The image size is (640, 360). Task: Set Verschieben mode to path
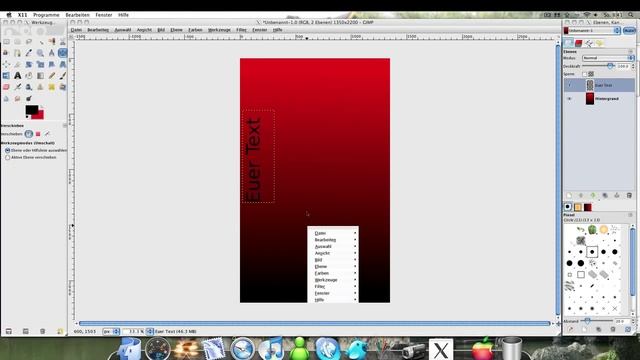pos(47,133)
